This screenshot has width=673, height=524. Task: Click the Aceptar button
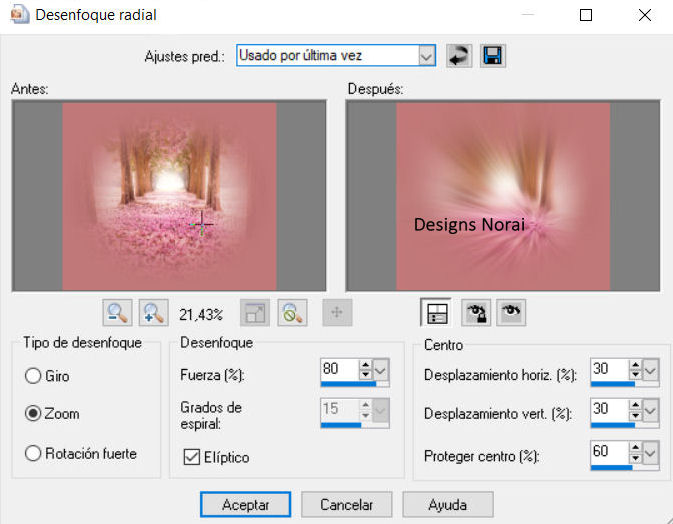pos(246,505)
